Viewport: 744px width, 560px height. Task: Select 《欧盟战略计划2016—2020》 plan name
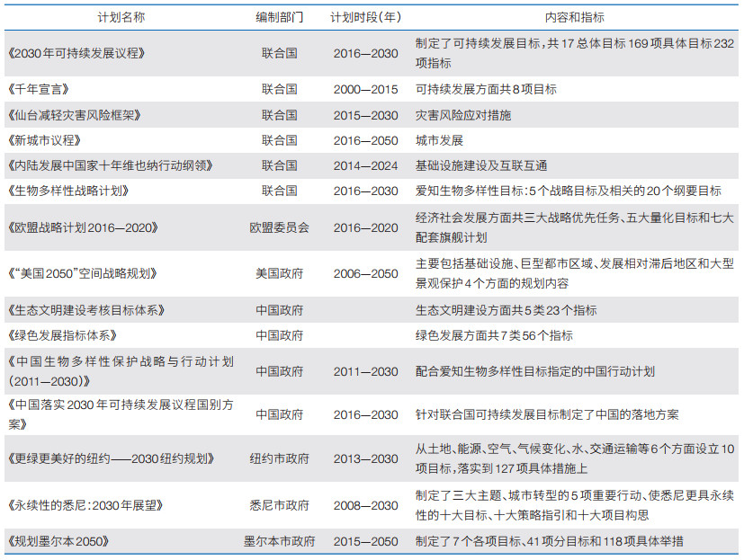click(x=83, y=227)
